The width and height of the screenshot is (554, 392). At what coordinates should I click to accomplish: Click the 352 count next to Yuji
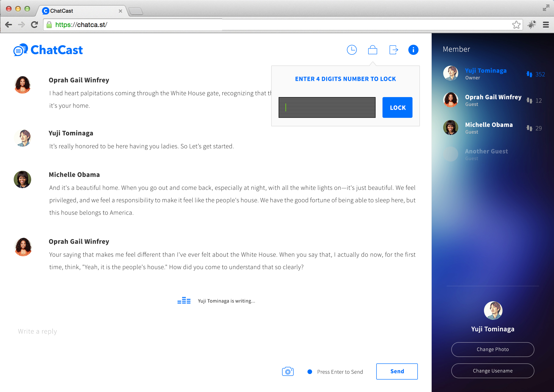(x=540, y=74)
